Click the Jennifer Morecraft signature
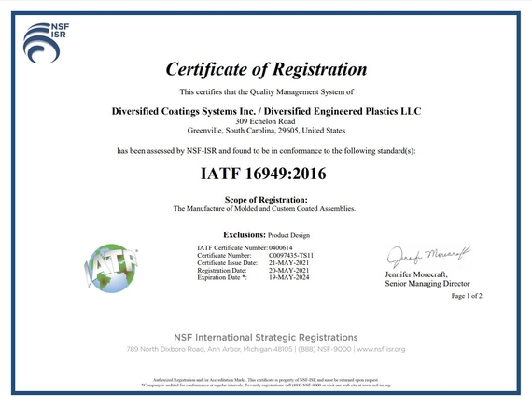 [428, 257]
